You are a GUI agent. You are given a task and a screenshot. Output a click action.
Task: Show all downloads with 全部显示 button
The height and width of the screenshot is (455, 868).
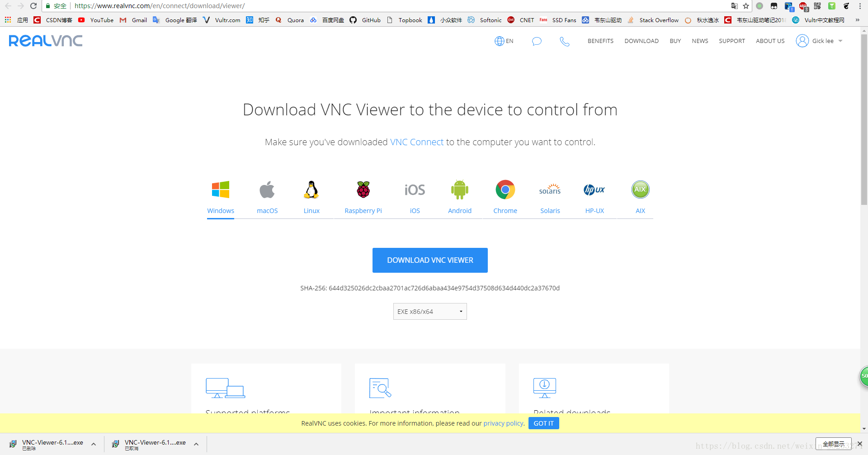[833, 444]
